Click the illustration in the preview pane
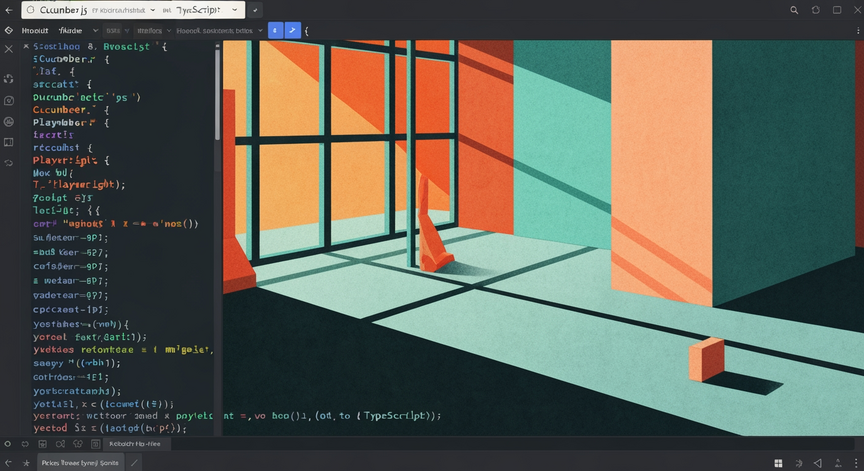Image resolution: width=864 pixels, height=471 pixels. (x=543, y=238)
